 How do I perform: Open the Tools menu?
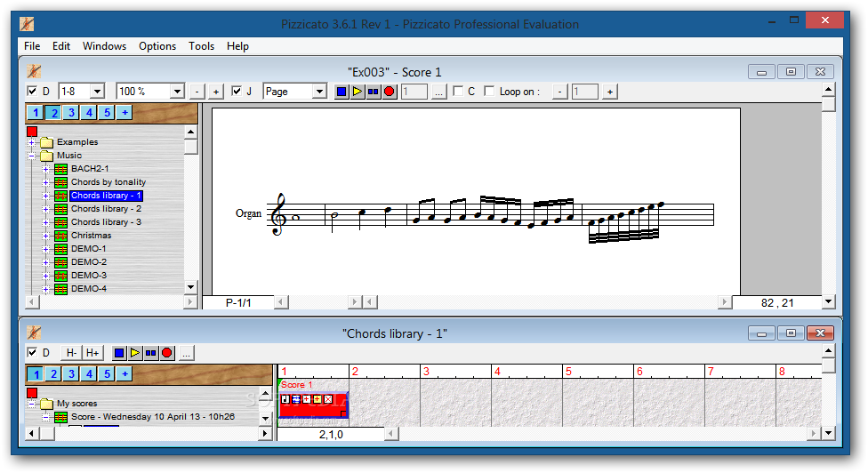(202, 46)
